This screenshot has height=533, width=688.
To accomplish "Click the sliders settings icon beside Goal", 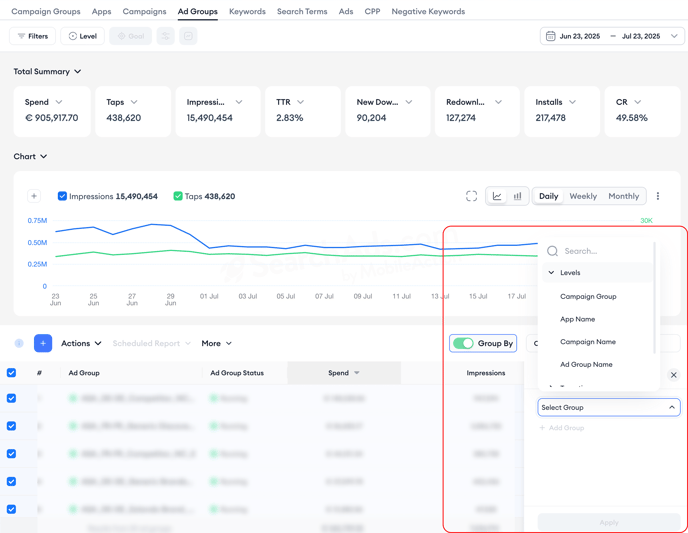I will tap(165, 36).
